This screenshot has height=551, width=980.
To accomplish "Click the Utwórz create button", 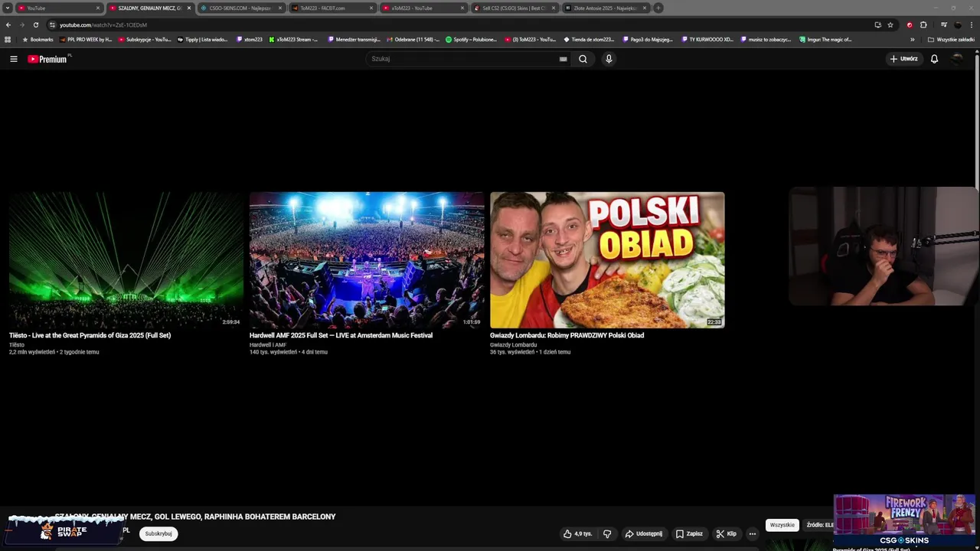I will [x=903, y=59].
